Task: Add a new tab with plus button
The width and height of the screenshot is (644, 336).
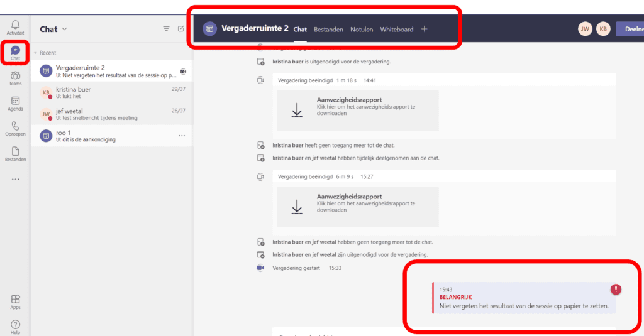Action: 425,29
